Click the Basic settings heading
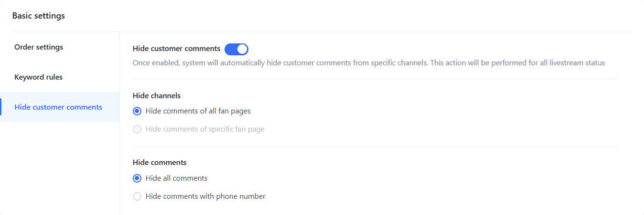This screenshot has width=644, height=215. (39, 16)
